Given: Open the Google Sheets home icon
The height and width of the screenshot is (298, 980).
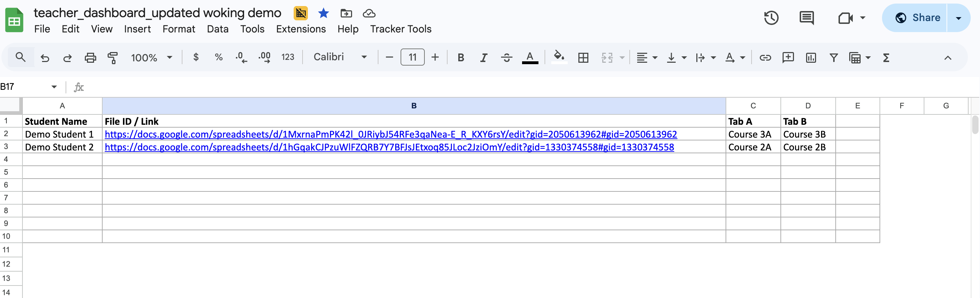Looking at the screenshot, I should [14, 20].
